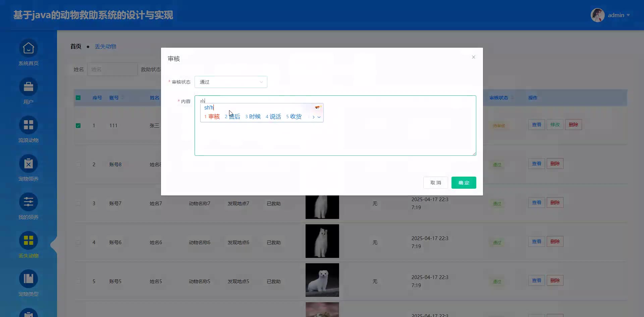Viewport: 644px width, 317px height.
Task: Click 查看 for row 账号5
Action: click(537, 280)
